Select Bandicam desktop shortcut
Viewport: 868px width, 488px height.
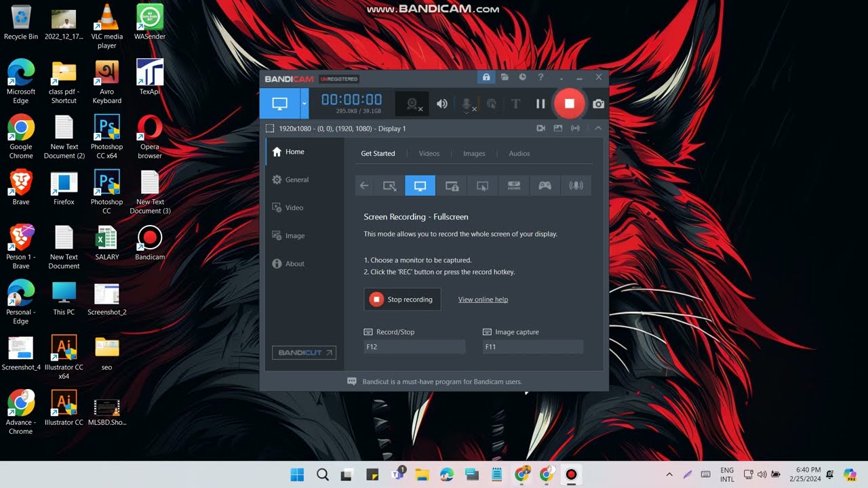click(150, 243)
